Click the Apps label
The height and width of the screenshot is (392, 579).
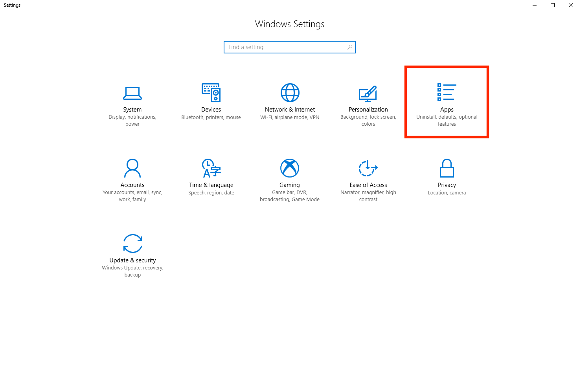pyautogui.click(x=447, y=110)
